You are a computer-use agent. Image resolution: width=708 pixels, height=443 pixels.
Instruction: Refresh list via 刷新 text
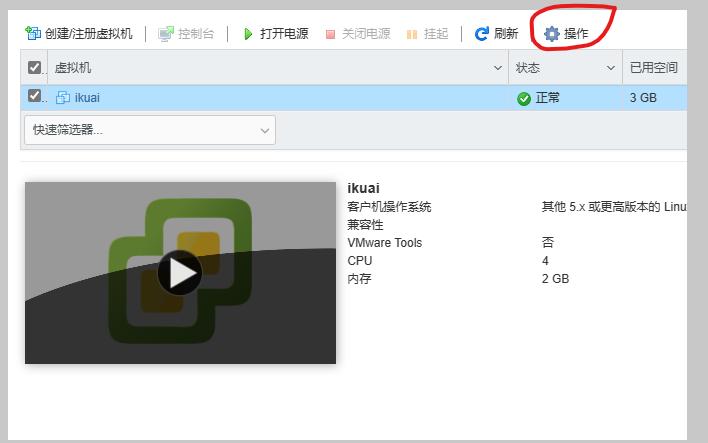(506, 33)
